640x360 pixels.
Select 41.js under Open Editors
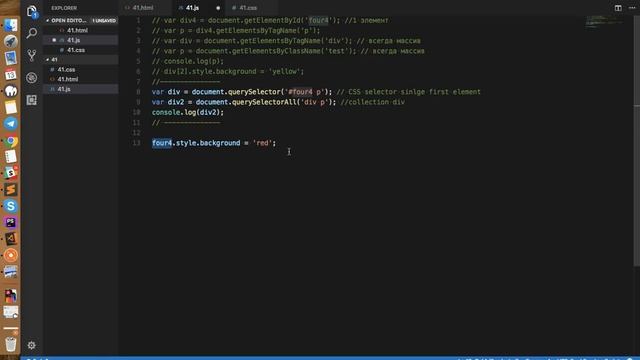pyautogui.click(x=81, y=40)
